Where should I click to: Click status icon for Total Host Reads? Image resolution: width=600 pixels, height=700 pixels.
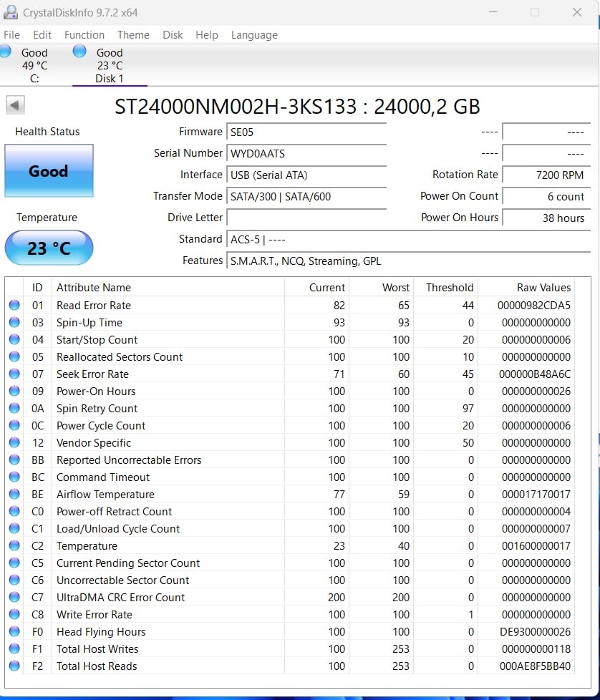coord(14,666)
